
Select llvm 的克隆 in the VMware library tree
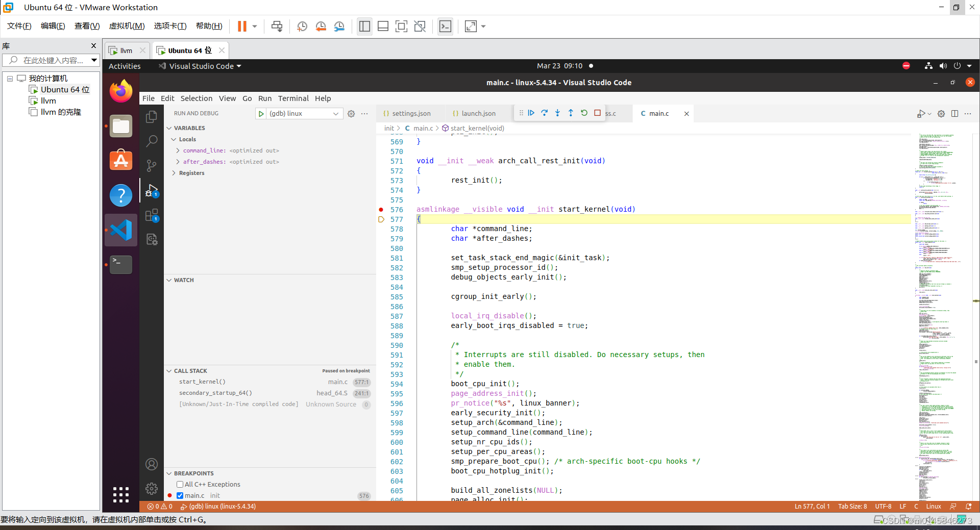point(61,112)
